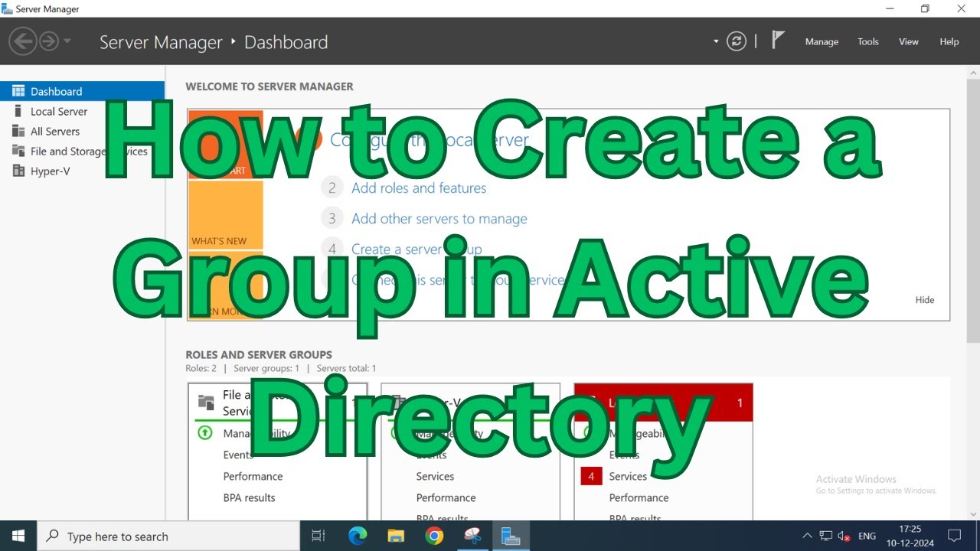Click Services in the Hyper-V tile
Screen dimensions: 980x551
[x=435, y=476]
